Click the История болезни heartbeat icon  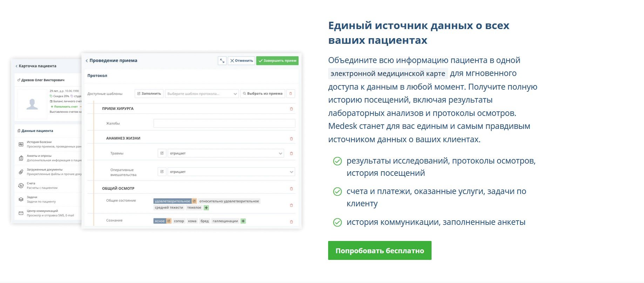click(x=21, y=144)
